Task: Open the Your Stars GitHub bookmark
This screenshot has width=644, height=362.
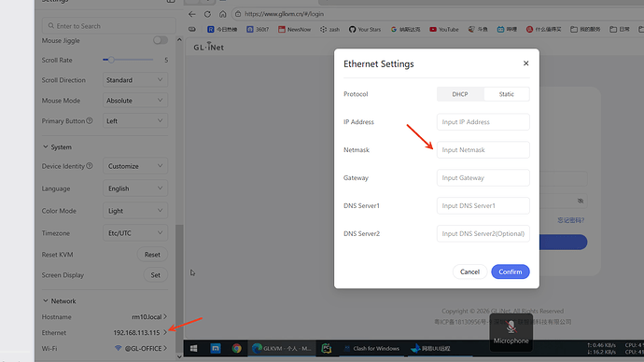Action: 365,29
